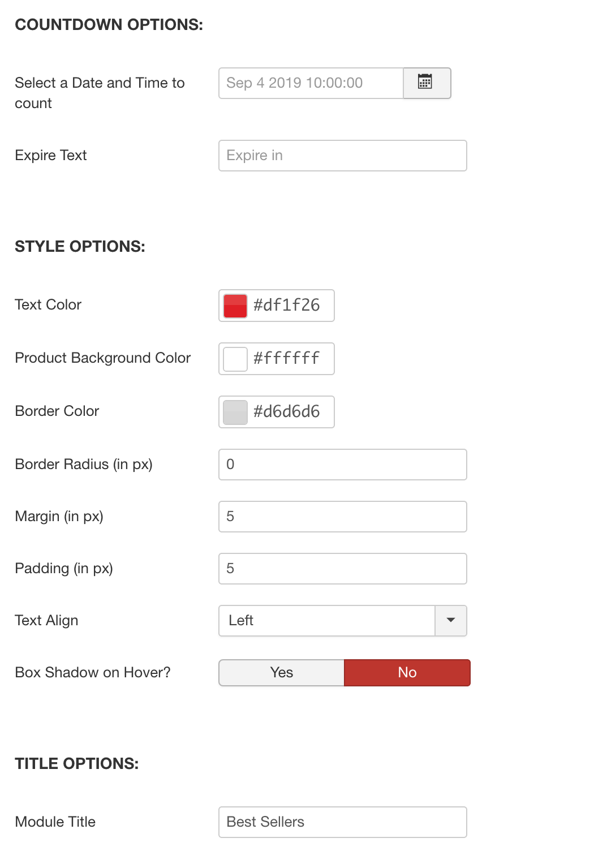Click the 'Select a Date and Time to count' label
594x868 pixels.
(100, 93)
